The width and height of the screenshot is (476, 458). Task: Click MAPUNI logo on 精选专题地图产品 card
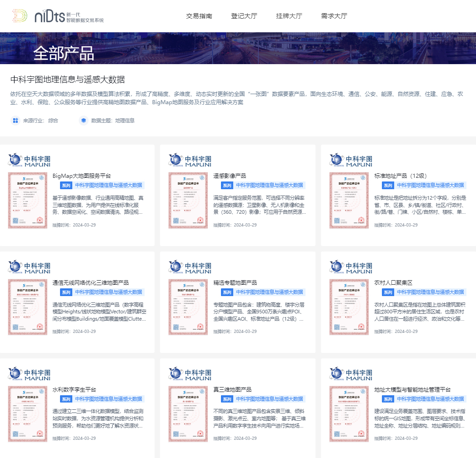coord(190,267)
